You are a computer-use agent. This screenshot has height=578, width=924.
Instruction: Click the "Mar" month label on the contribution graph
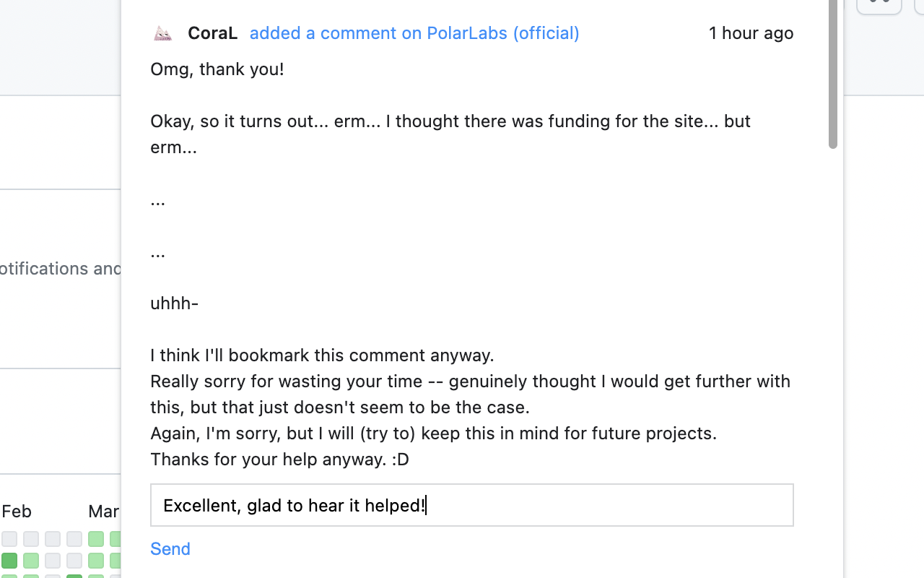click(103, 512)
